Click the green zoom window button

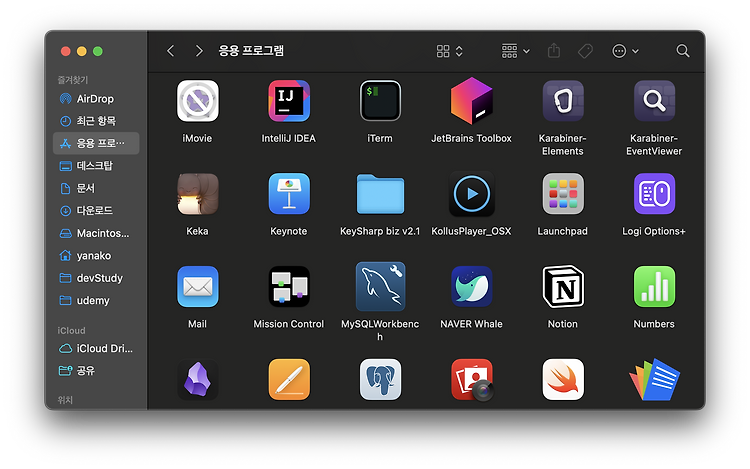(x=98, y=51)
